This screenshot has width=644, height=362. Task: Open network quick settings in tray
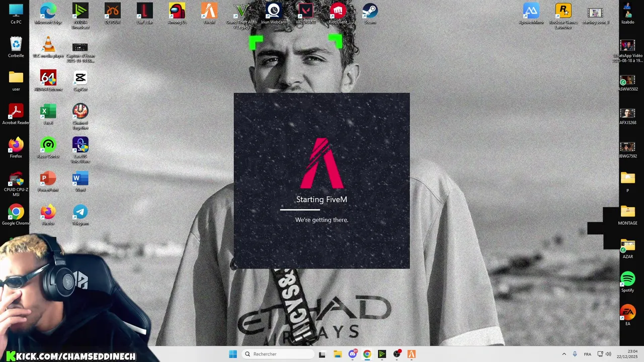tap(600, 354)
